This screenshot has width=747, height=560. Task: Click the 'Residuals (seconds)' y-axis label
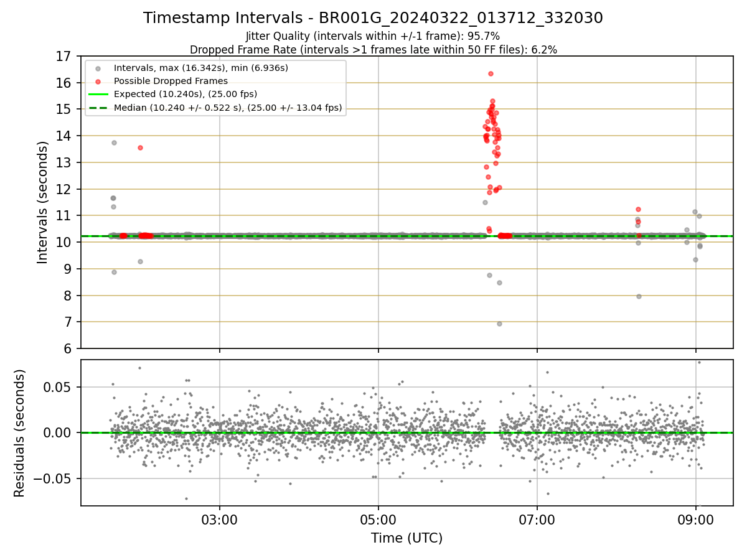click(x=20, y=433)
